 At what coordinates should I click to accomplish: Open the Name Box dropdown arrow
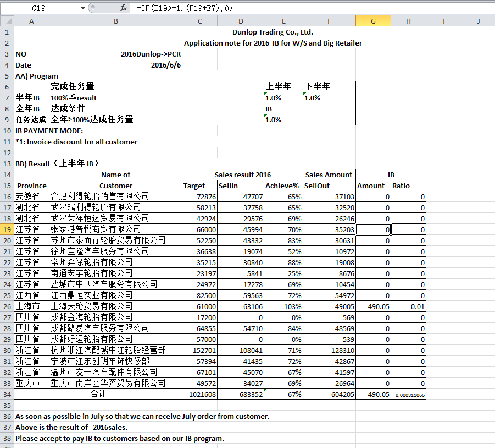click(82, 8)
